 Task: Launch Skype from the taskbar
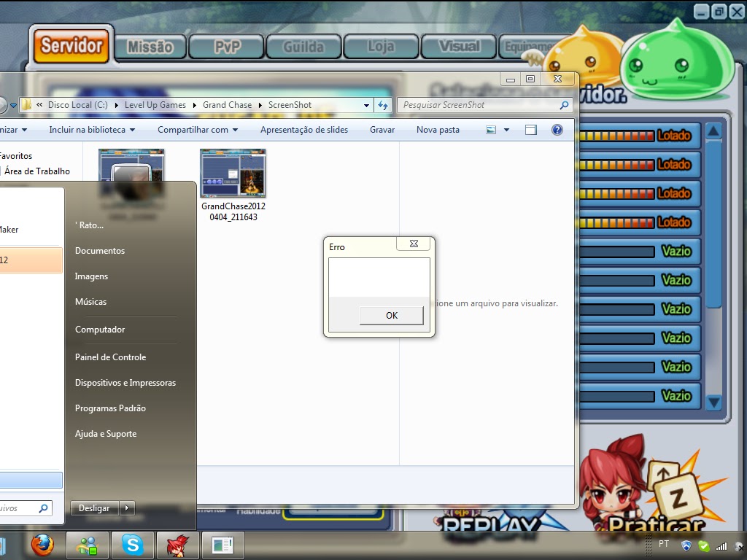[x=133, y=544]
